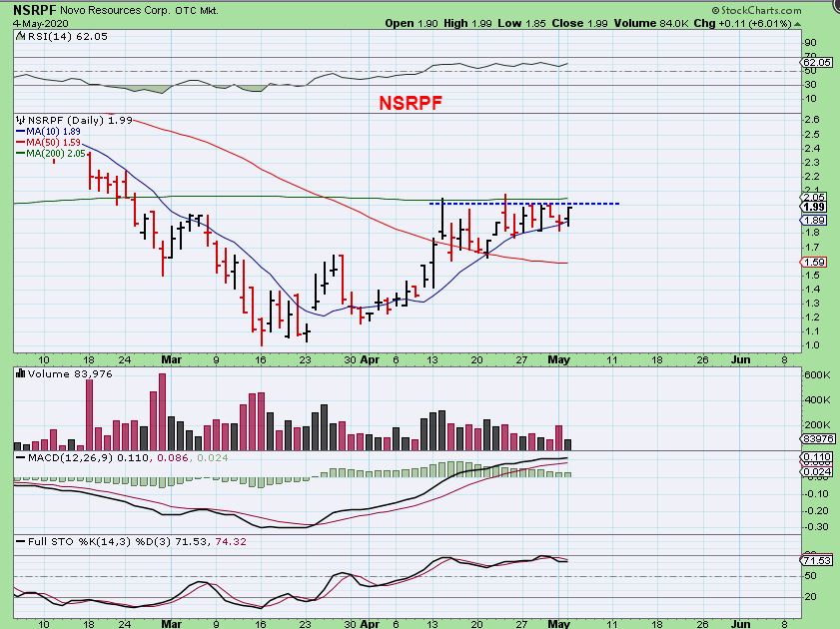Click the 2.05 MA(200) price axis tag

coord(814,197)
